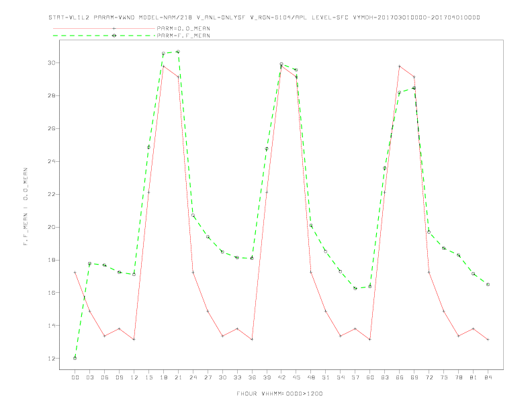The width and height of the screenshot is (532, 411).
Task: Click the chart title line starting STAT=VL1L2
Action: tap(264, 17)
